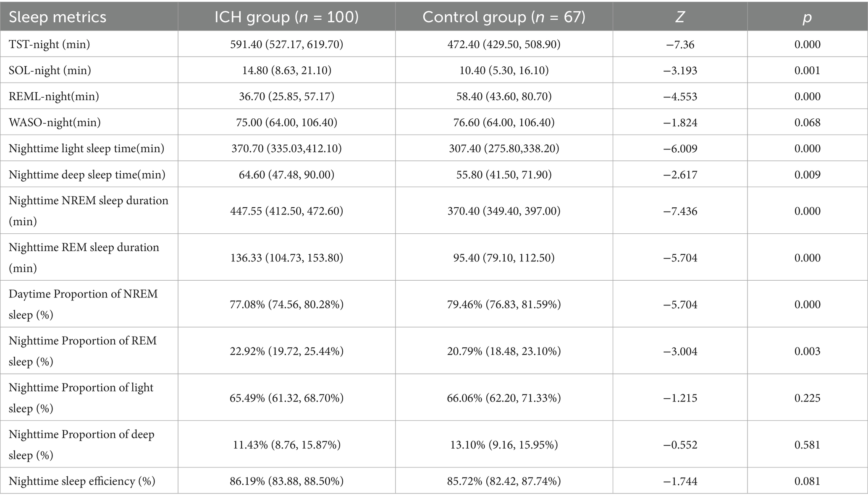Select the "TST-night (min)" row label
The height and width of the screenshot is (501, 868).
click(50, 44)
